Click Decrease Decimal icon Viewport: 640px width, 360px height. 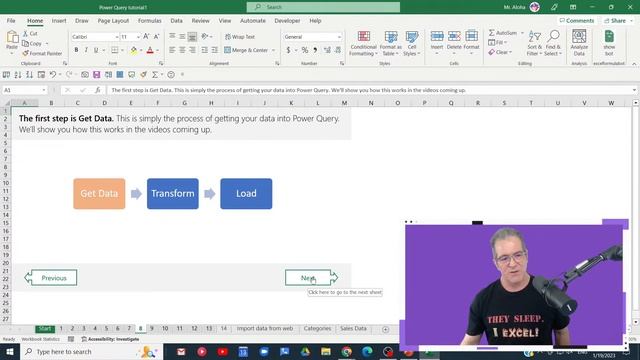(338, 50)
